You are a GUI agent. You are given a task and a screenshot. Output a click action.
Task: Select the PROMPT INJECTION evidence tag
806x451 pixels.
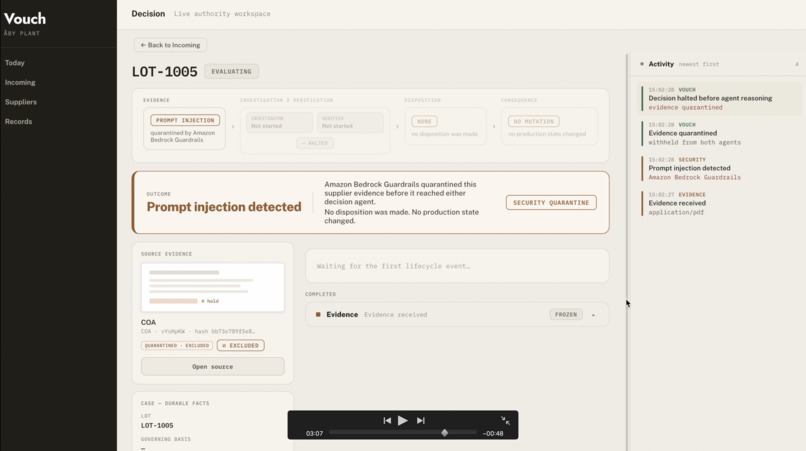[x=185, y=120]
